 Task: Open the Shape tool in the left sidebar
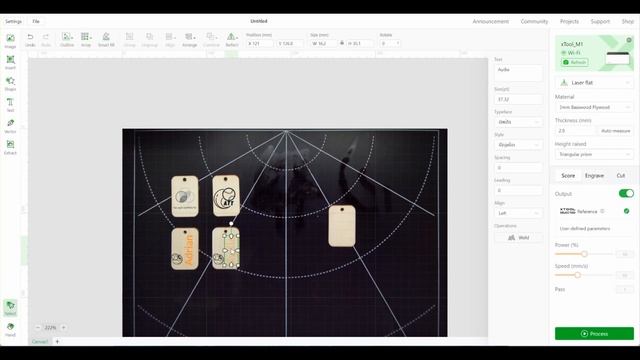10,83
